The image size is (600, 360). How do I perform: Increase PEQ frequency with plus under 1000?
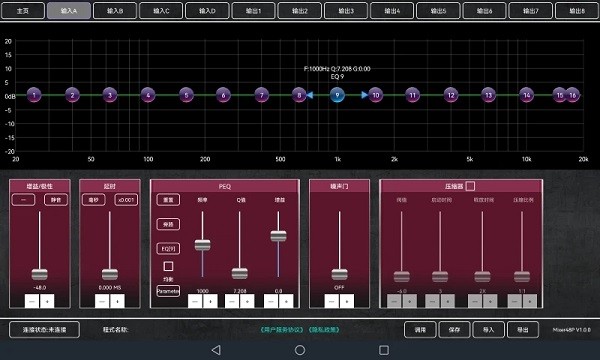point(210,301)
